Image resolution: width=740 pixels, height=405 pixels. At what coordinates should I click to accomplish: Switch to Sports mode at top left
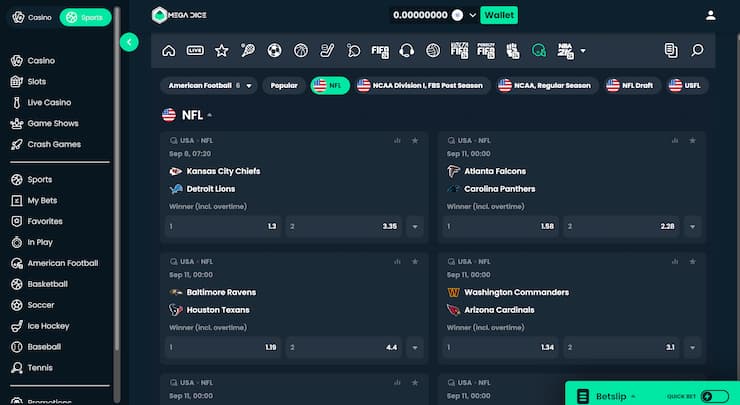[x=85, y=17]
